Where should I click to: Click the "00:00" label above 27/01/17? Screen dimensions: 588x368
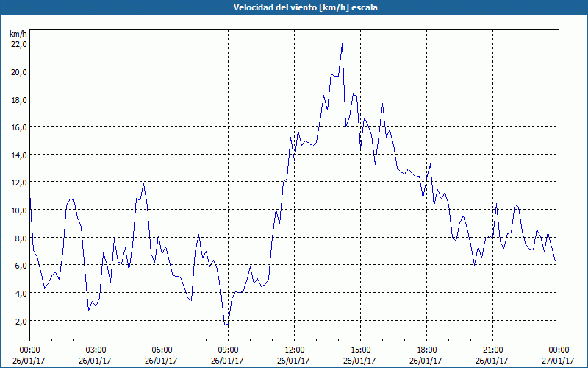coord(559,350)
